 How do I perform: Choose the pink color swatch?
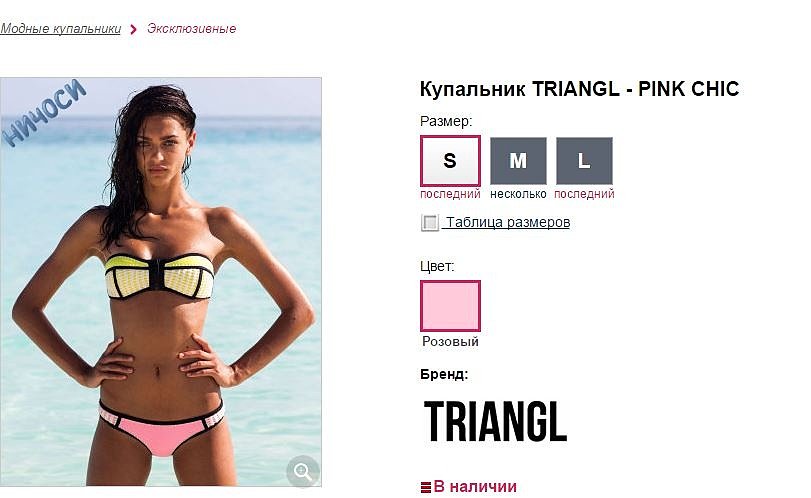pos(450,306)
